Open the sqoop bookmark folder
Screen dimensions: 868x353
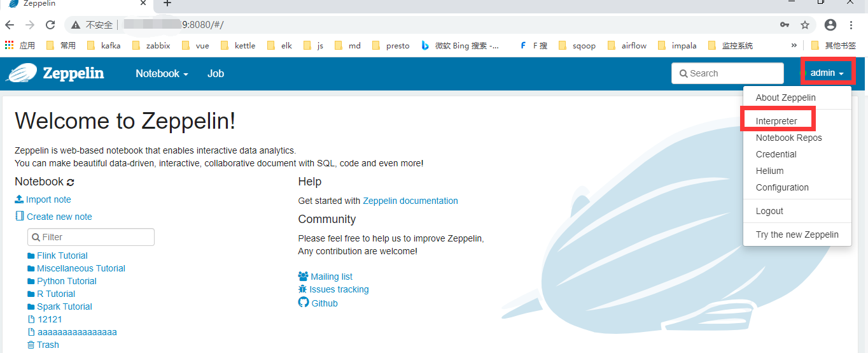577,45
